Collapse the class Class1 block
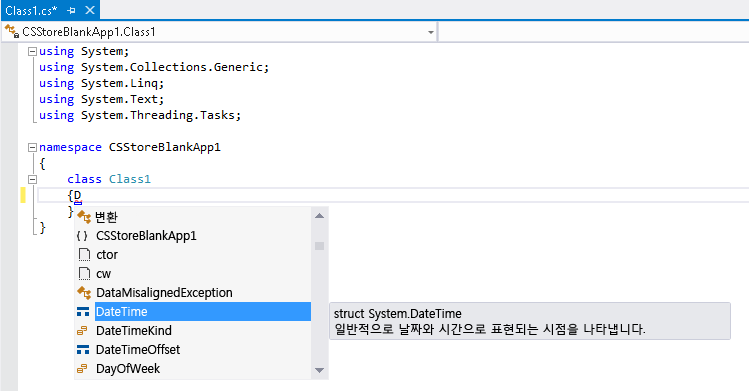The height and width of the screenshot is (391, 749). 32,180
